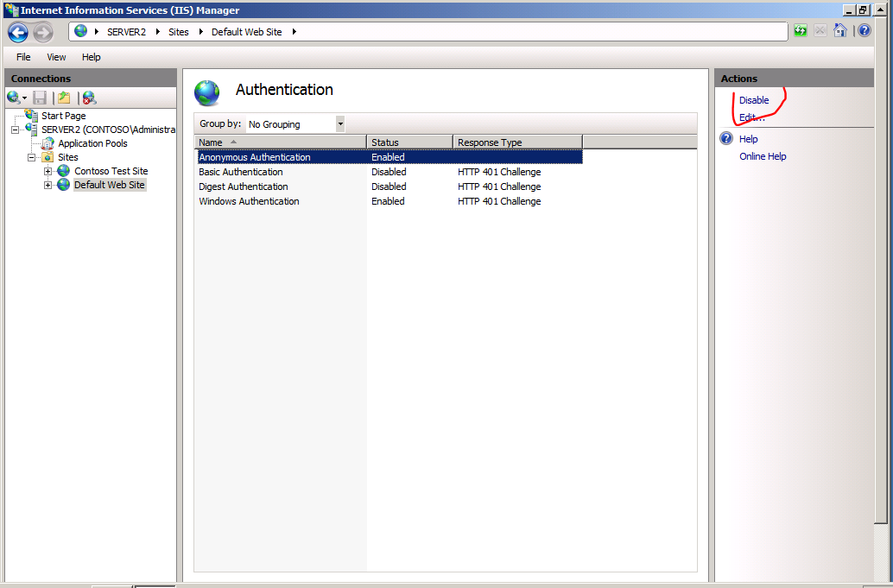Click the Sites folder icon

47,157
